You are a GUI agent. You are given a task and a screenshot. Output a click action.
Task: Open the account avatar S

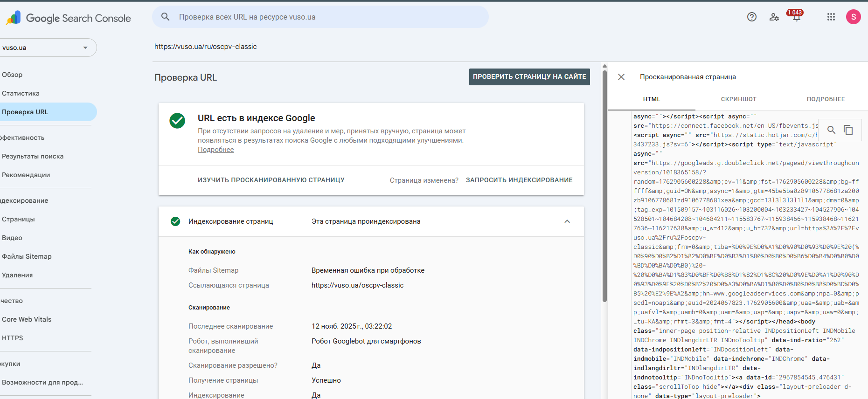click(x=854, y=17)
